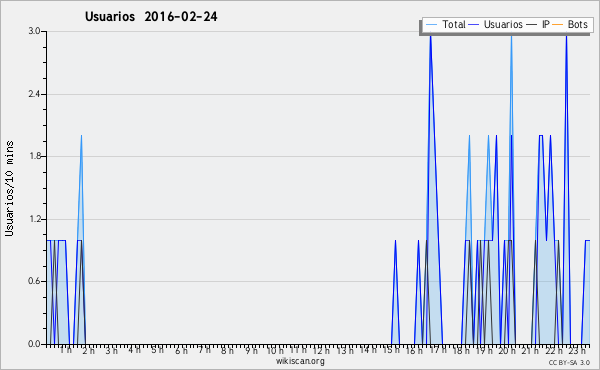Select the 'IP' legend entry
The height and width of the screenshot is (370, 600).
click(546, 24)
